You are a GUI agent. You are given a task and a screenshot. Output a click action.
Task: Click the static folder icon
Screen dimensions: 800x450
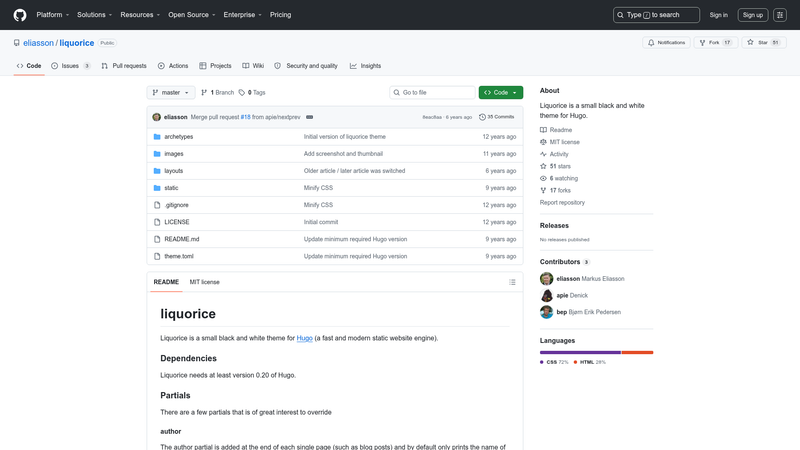click(157, 188)
